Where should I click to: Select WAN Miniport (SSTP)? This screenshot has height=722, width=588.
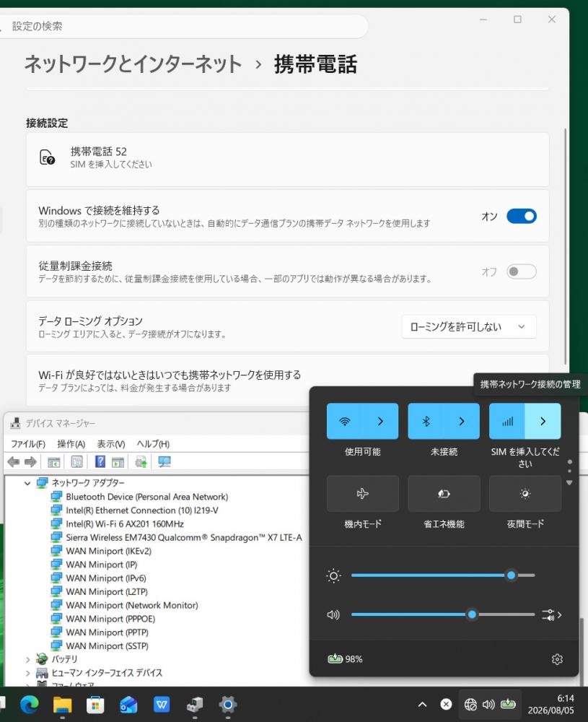pyautogui.click(x=107, y=645)
